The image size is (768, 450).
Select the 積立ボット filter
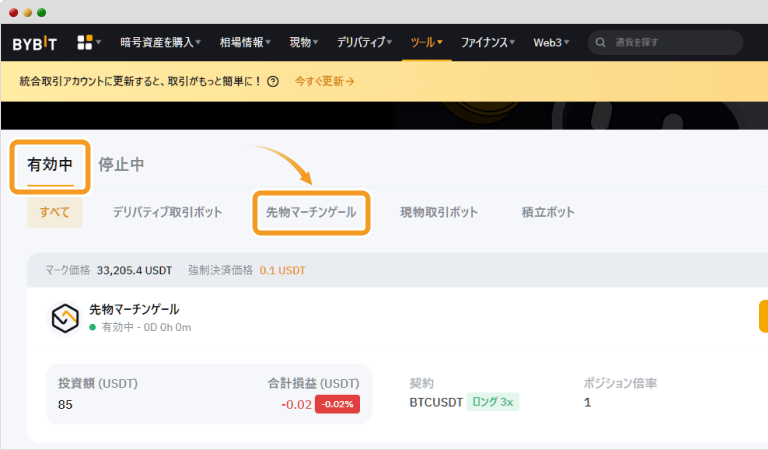click(x=548, y=213)
